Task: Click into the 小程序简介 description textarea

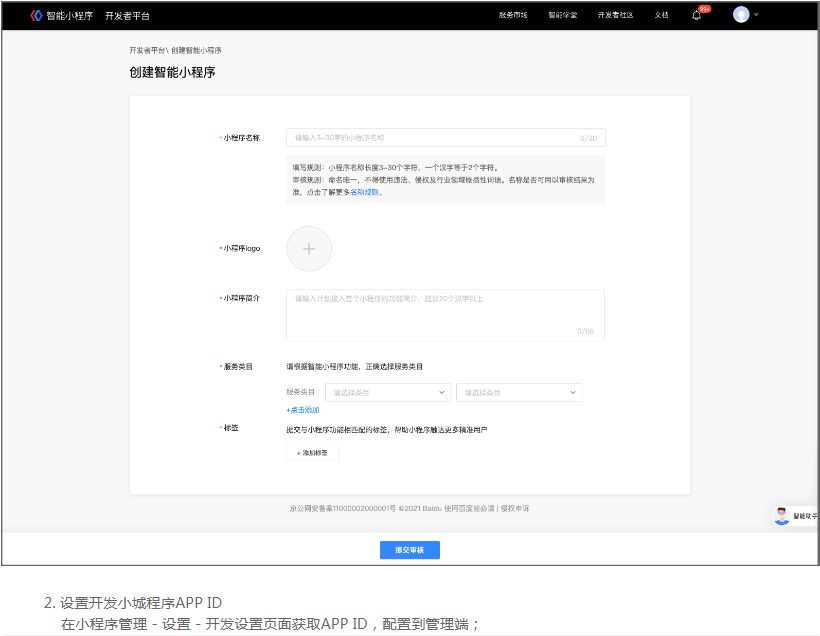Action: [445, 314]
